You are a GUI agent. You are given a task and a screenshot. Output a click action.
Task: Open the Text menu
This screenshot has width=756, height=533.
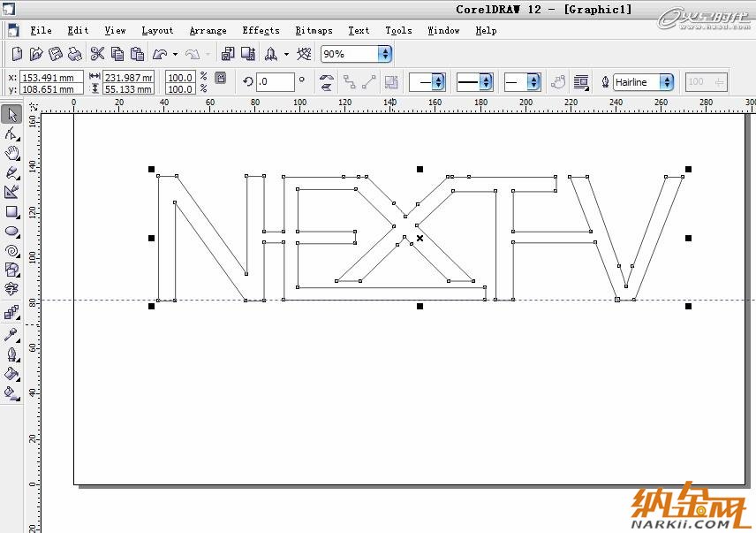[x=359, y=30]
